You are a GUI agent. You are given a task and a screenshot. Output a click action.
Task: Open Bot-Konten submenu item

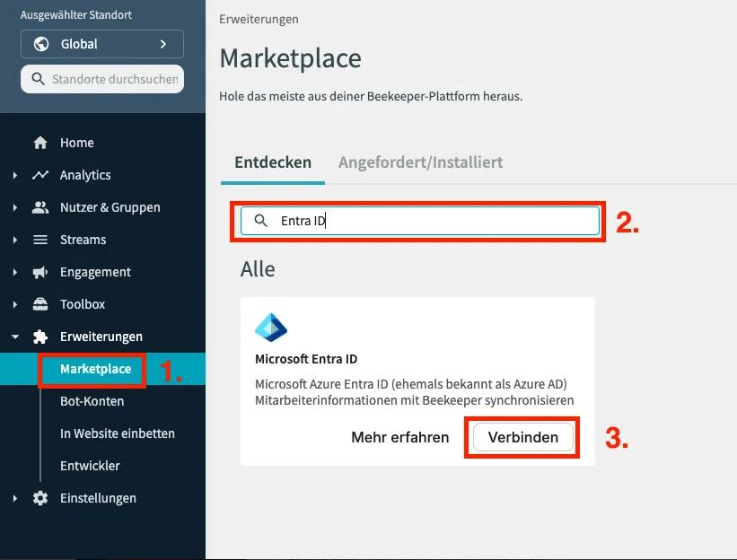point(92,401)
